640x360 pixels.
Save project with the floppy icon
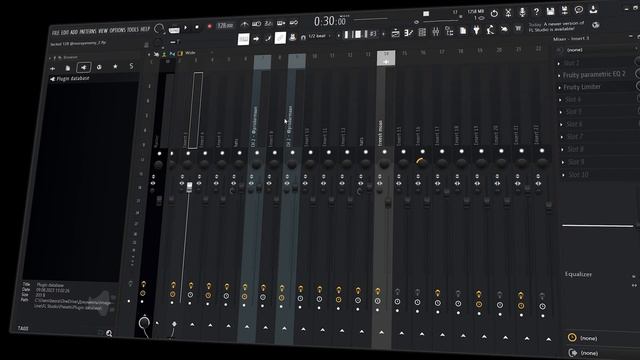click(551, 11)
